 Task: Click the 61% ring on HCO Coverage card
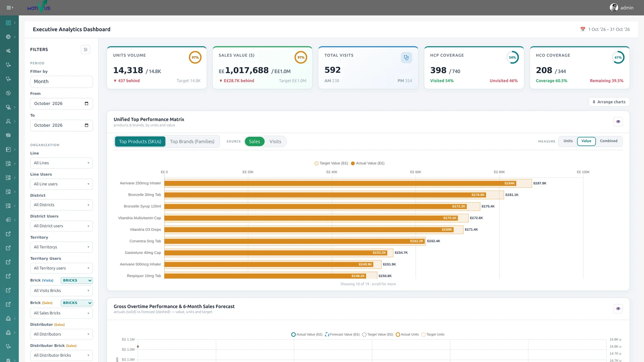pyautogui.click(x=618, y=58)
